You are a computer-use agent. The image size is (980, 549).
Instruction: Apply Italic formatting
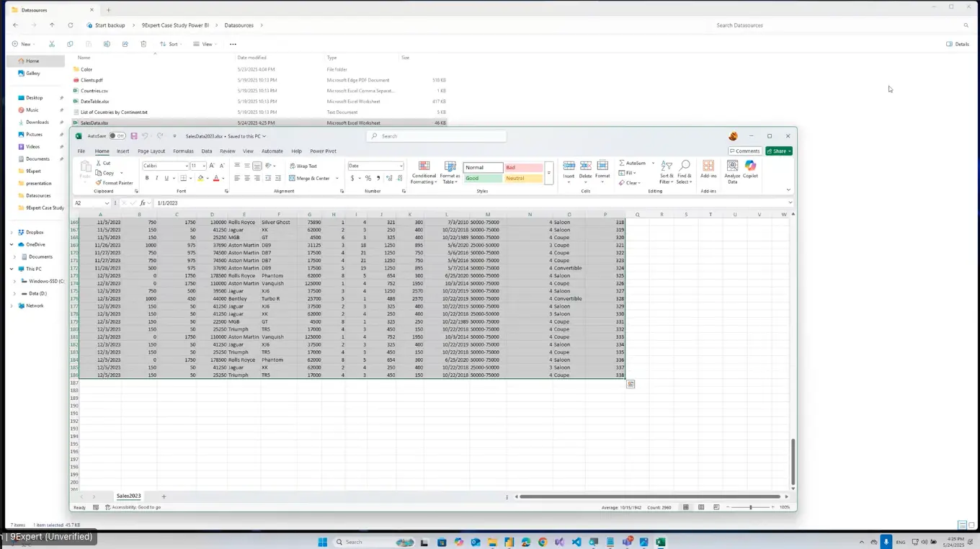coord(156,178)
